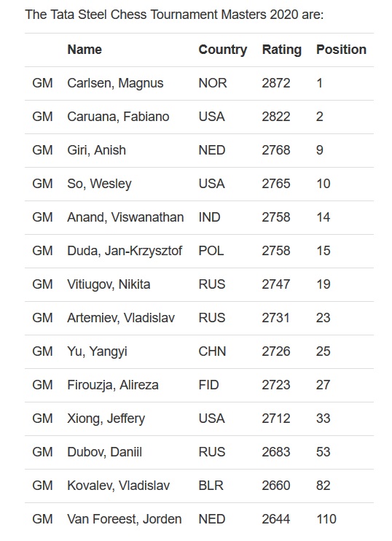This screenshot has width=392, height=541.
Task: Click the Tata Steel Chess Tournament heading text
Action: (174, 15)
